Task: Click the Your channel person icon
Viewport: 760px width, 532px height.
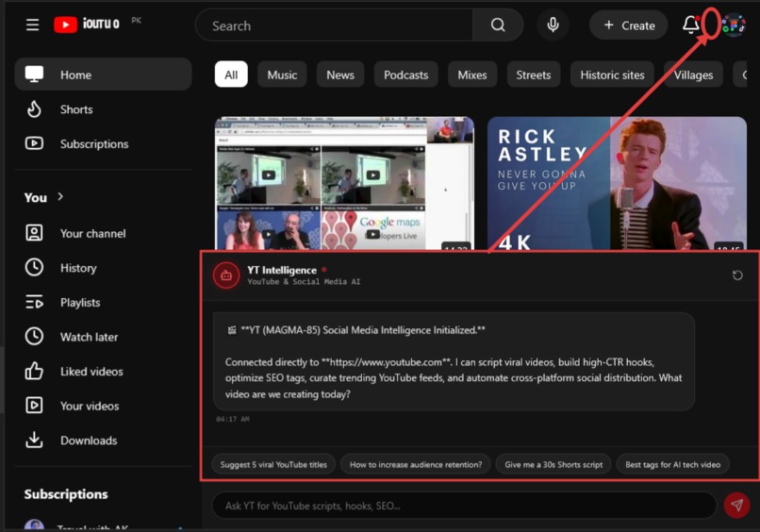Action: [x=34, y=233]
